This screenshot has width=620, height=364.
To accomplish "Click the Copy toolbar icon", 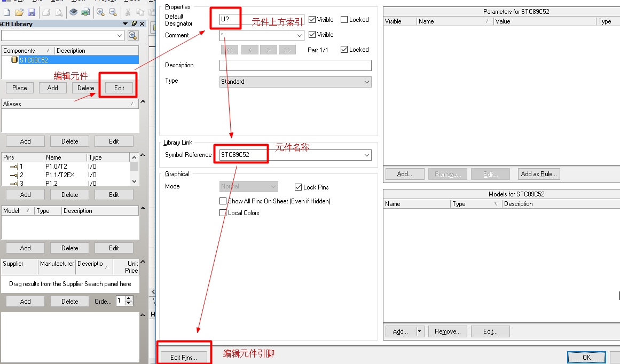I will [139, 12].
